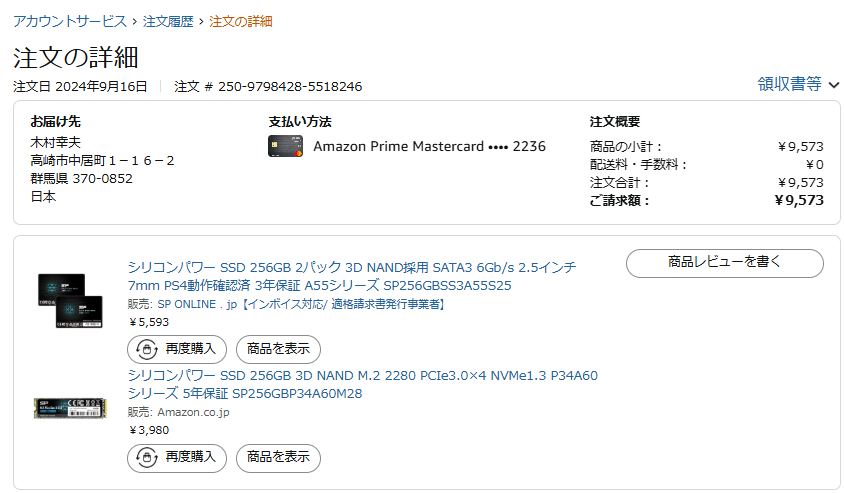Click the chevron arrow beside 領収書等

coord(834,86)
